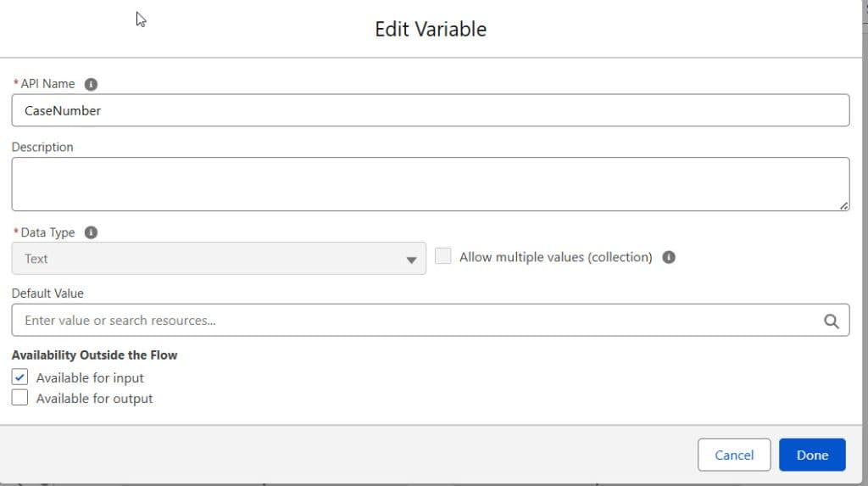Check the Available for output checkbox
The image size is (868, 486).
click(x=19, y=397)
